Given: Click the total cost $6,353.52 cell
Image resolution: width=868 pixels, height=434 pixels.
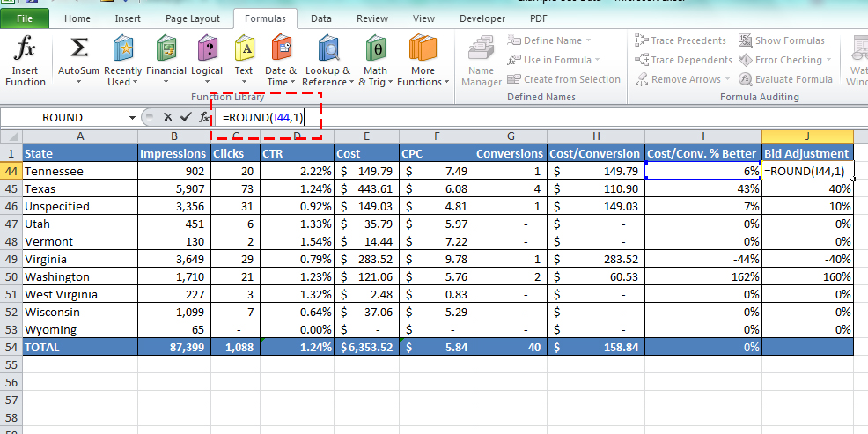Looking at the screenshot, I should [x=366, y=347].
